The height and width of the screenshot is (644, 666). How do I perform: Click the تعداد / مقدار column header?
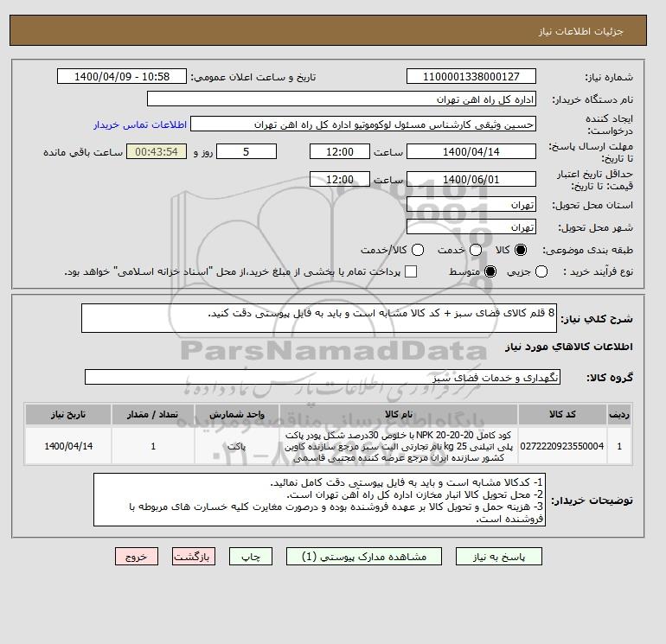click(x=153, y=414)
